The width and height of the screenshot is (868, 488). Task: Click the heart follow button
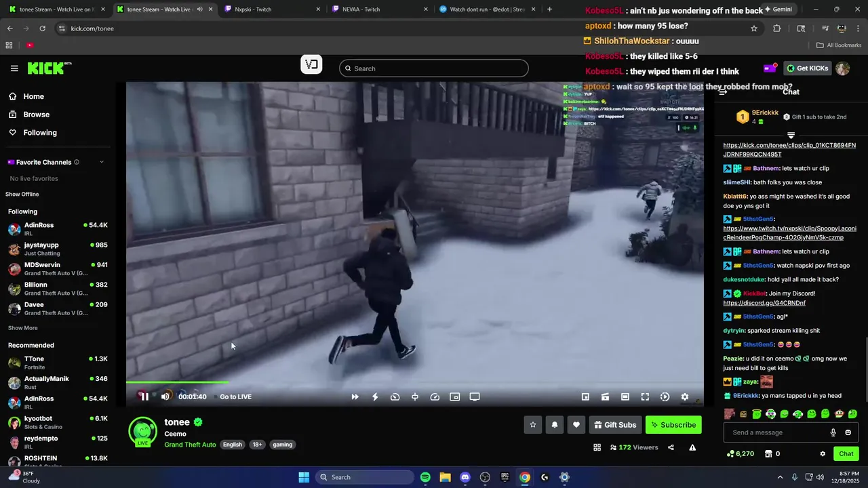coord(576,425)
